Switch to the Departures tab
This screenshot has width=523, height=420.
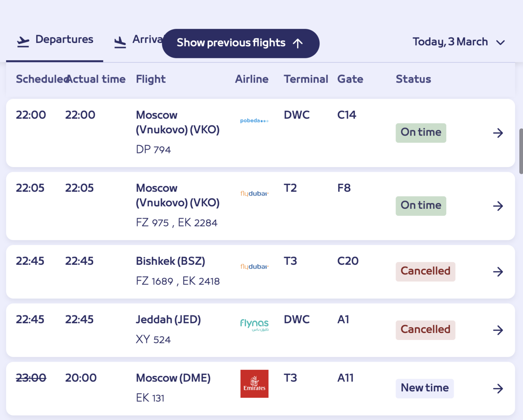click(x=55, y=40)
